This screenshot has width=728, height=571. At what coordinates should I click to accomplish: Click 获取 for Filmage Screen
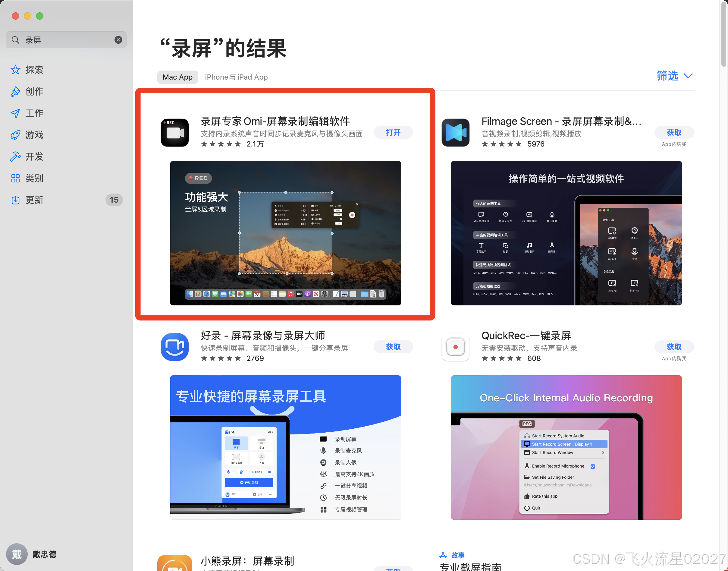point(673,132)
